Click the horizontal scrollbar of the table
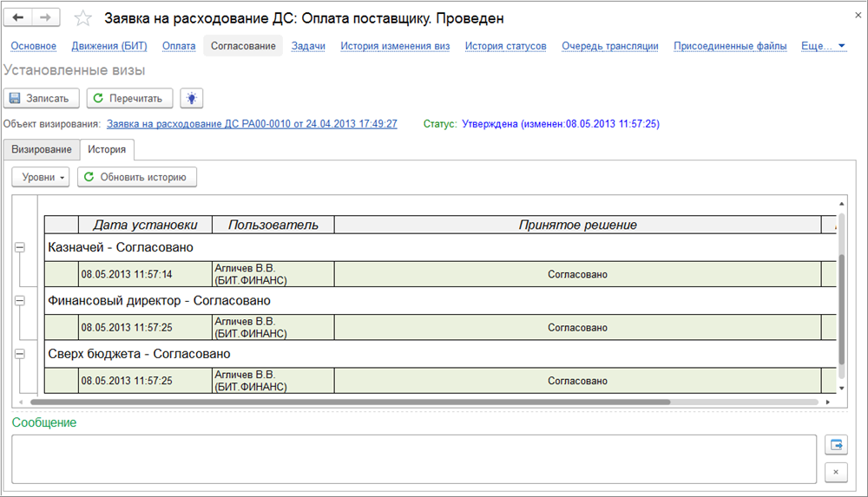868x497 pixels. [x=347, y=402]
